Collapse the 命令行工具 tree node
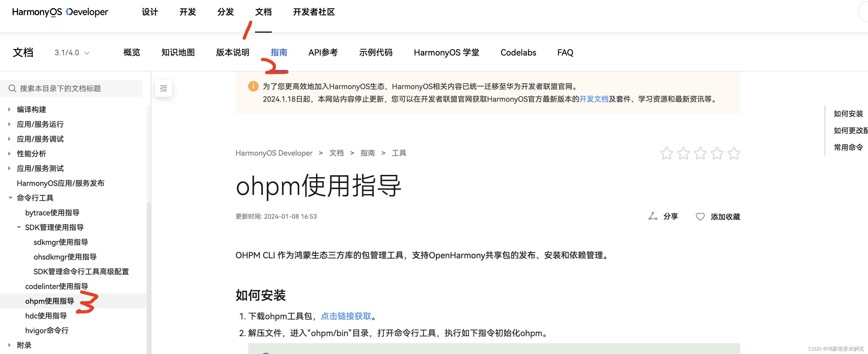This screenshot has width=868, height=354. tap(11, 198)
